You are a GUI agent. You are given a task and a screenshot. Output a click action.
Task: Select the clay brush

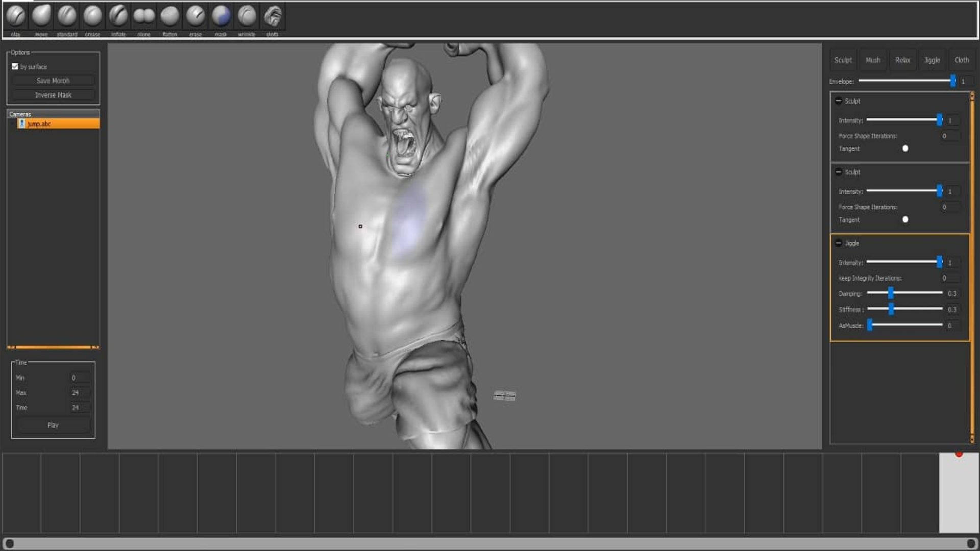[16, 16]
